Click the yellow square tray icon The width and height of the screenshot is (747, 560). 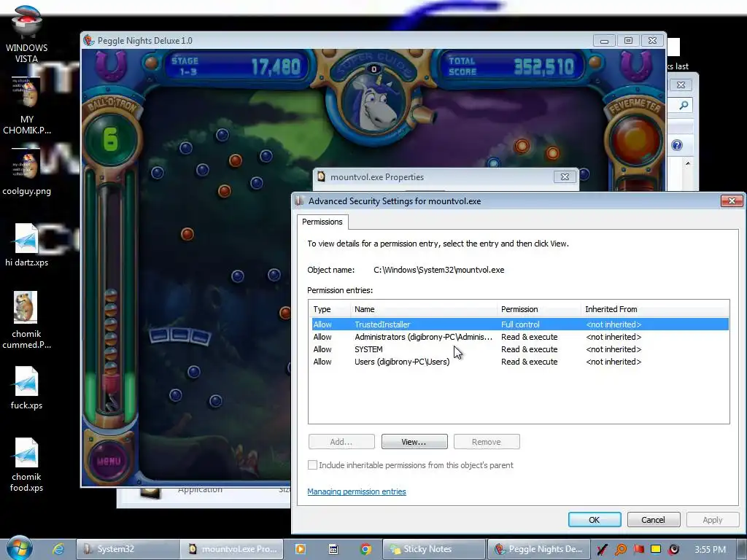pos(656,549)
